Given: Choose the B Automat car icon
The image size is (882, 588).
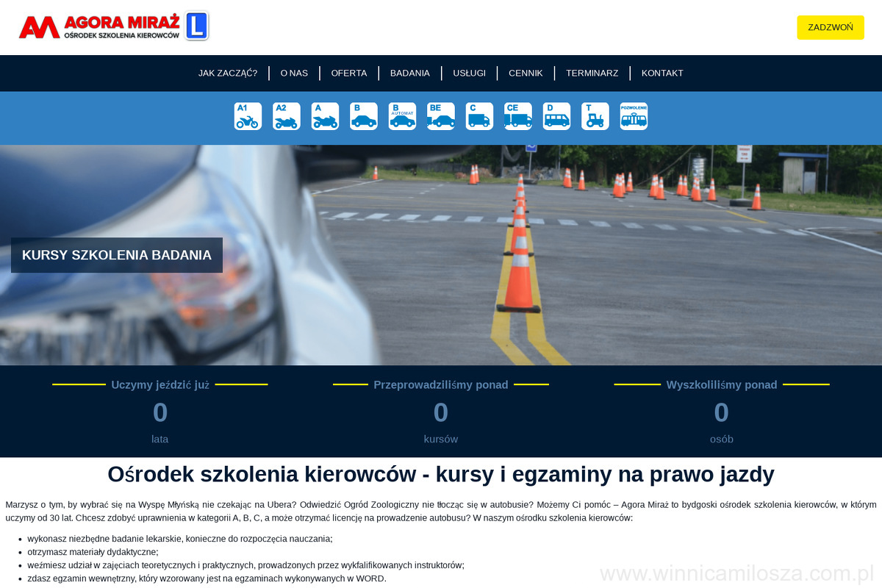Looking at the screenshot, I should [x=402, y=116].
